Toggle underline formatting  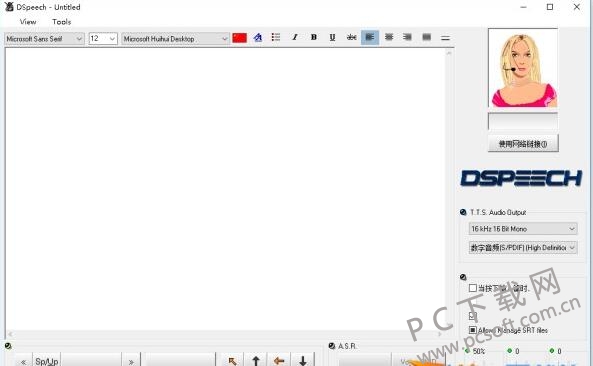(x=332, y=37)
